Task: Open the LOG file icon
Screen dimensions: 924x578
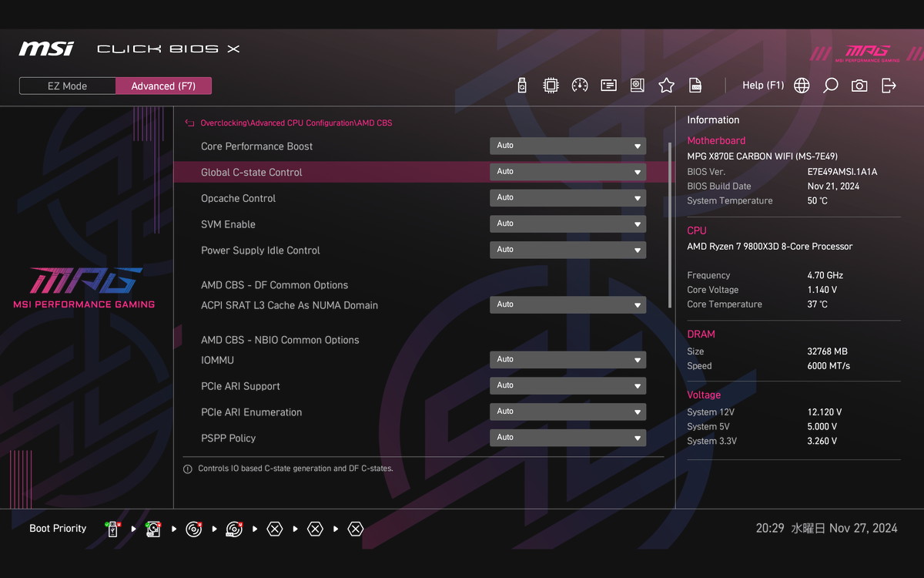Action: click(695, 86)
